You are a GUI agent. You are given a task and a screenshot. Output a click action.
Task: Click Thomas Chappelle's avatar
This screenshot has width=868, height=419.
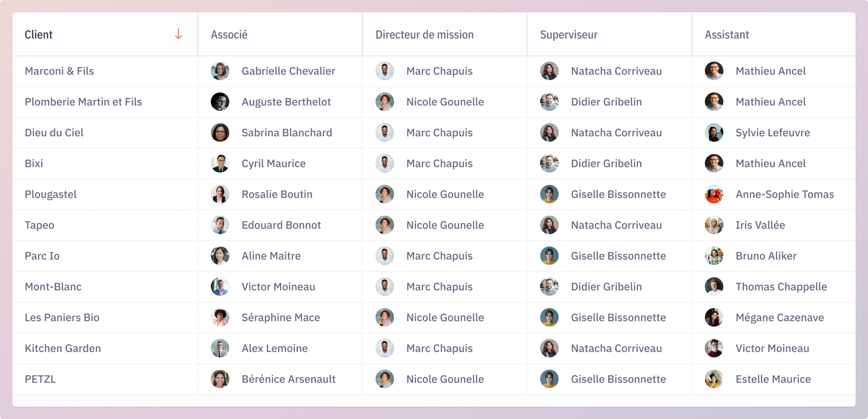point(714,287)
